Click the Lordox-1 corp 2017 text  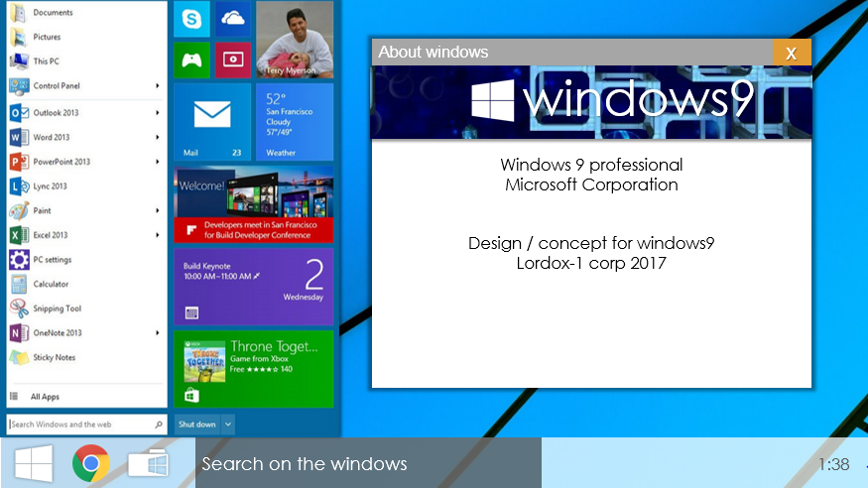[x=591, y=263]
